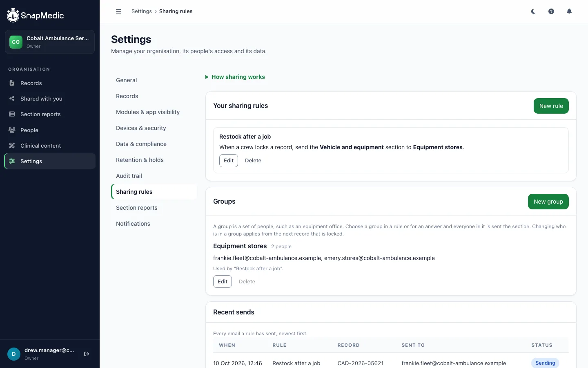Open the Cobalt Ambulance organisation switcher
The image size is (588, 368).
[x=50, y=42]
